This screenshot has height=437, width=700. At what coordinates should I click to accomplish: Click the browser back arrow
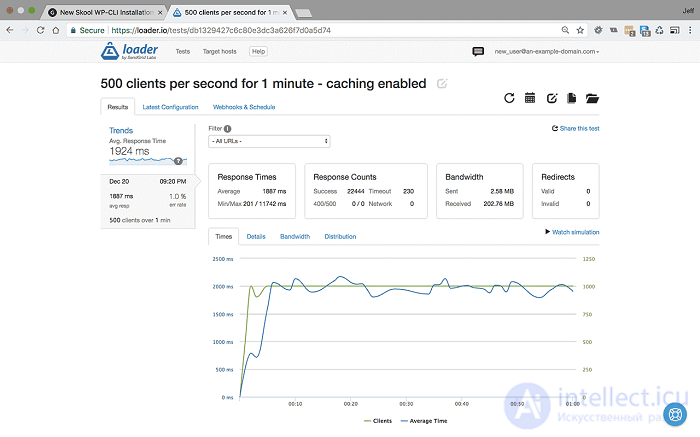pyautogui.click(x=10, y=30)
